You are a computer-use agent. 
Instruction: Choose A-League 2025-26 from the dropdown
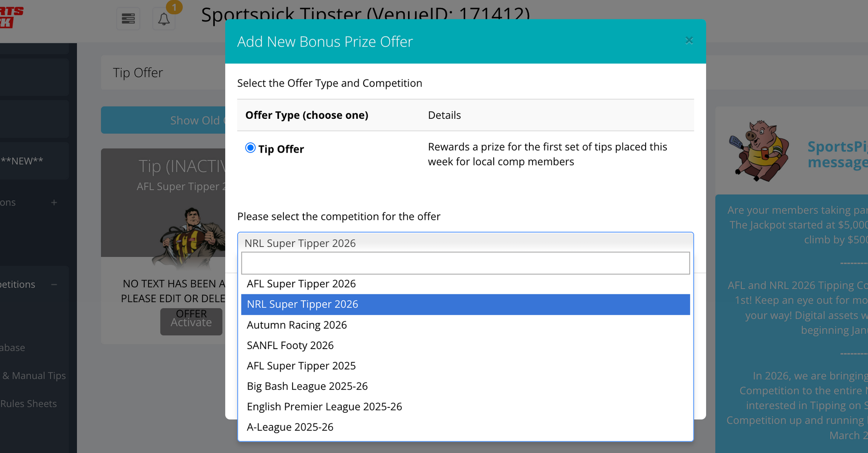tap(290, 427)
